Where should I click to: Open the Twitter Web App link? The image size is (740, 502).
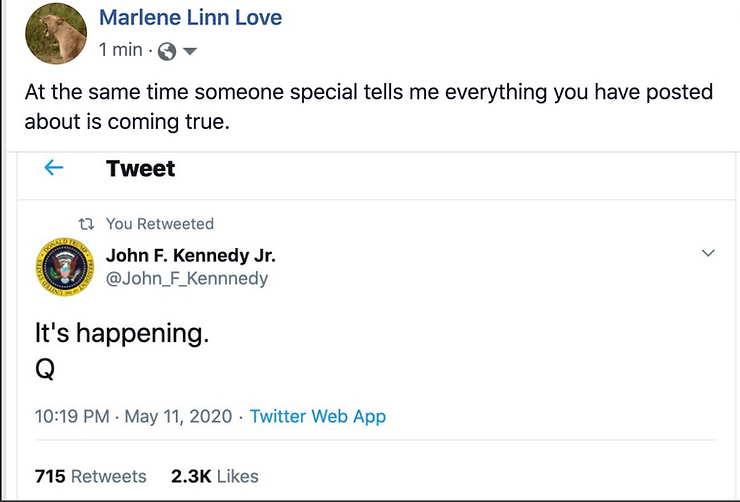317,417
